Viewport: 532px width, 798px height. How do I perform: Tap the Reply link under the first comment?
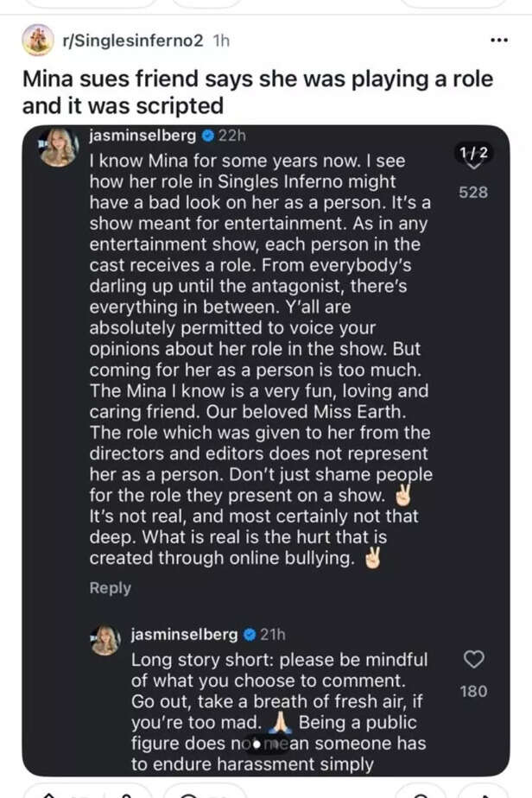pos(110,588)
